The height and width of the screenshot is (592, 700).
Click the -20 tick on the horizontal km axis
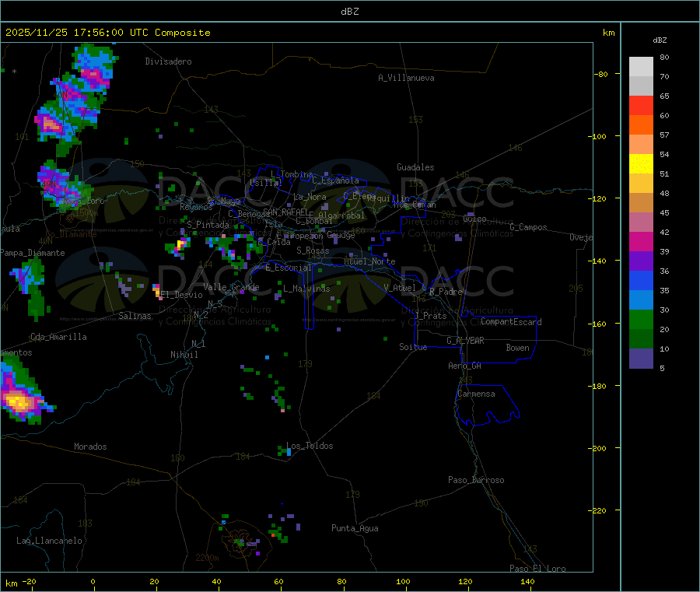point(29,581)
